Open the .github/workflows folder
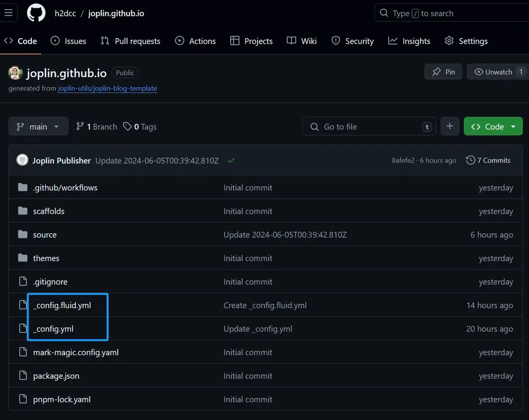Image resolution: width=529 pixels, height=420 pixels. pos(65,188)
